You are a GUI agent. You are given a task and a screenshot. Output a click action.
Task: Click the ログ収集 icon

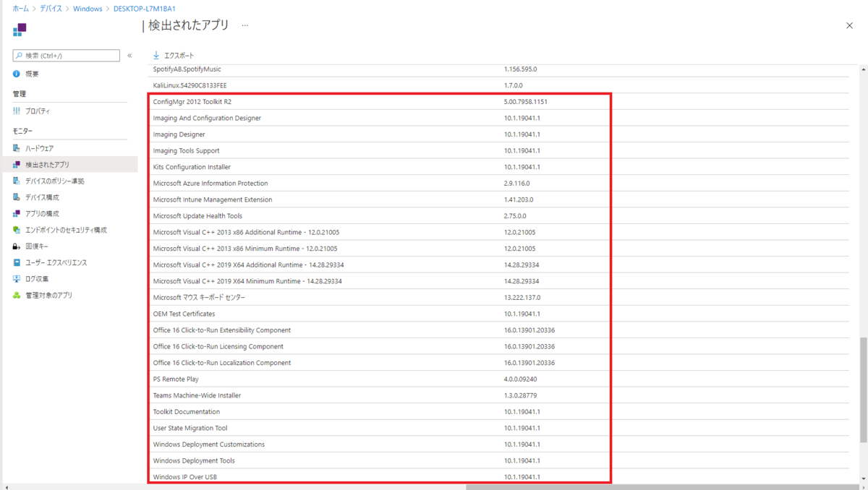coord(17,278)
